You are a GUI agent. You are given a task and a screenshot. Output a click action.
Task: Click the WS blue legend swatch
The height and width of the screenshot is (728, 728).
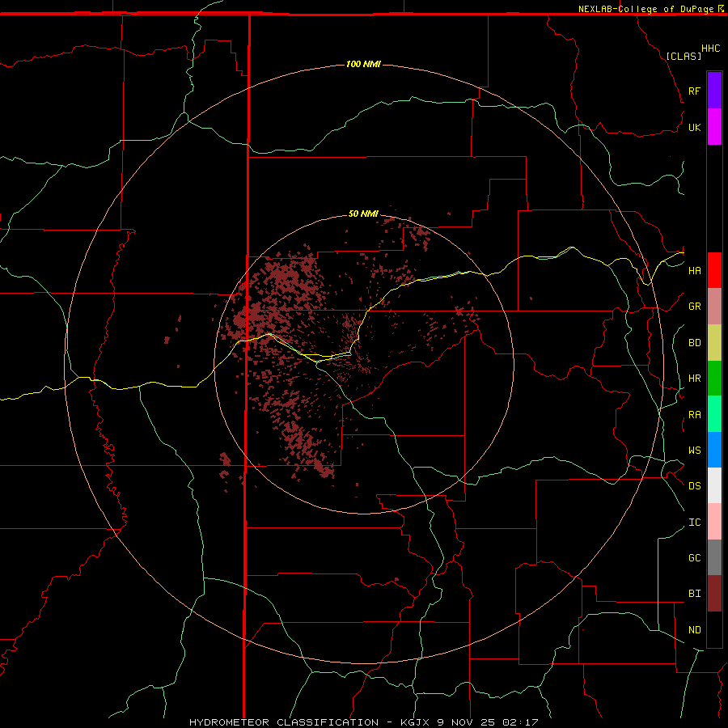coord(714,450)
